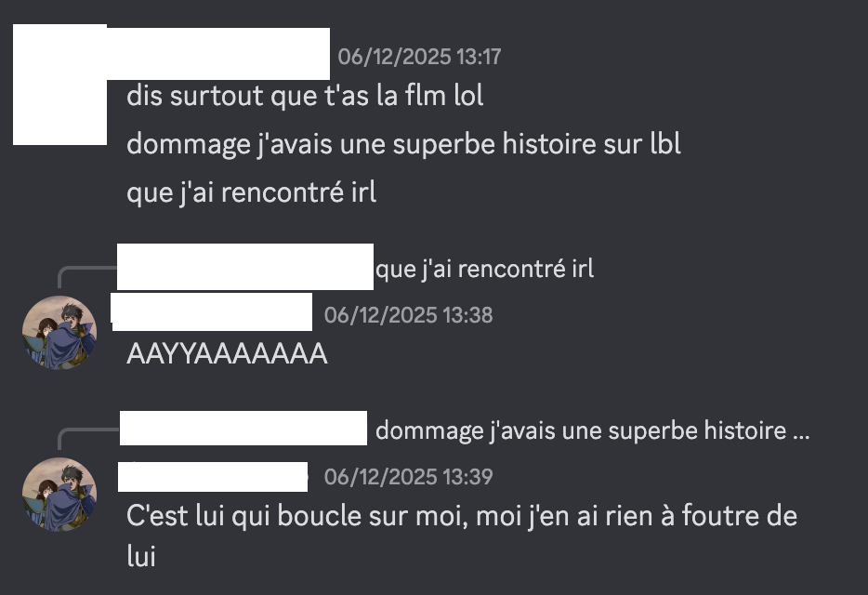Click the reply connector line above AAYYAAAAAAA avatar
The image size is (868, 595).
pos(87,277)
